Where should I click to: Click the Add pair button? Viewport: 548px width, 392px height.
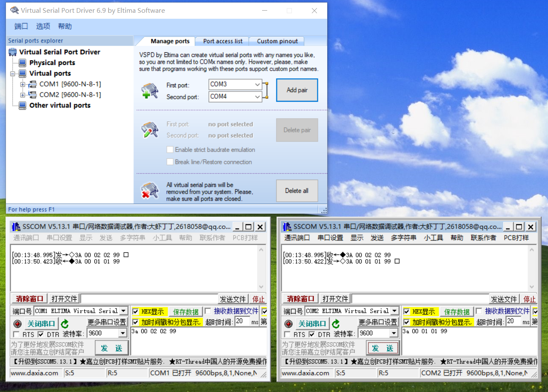297,90
